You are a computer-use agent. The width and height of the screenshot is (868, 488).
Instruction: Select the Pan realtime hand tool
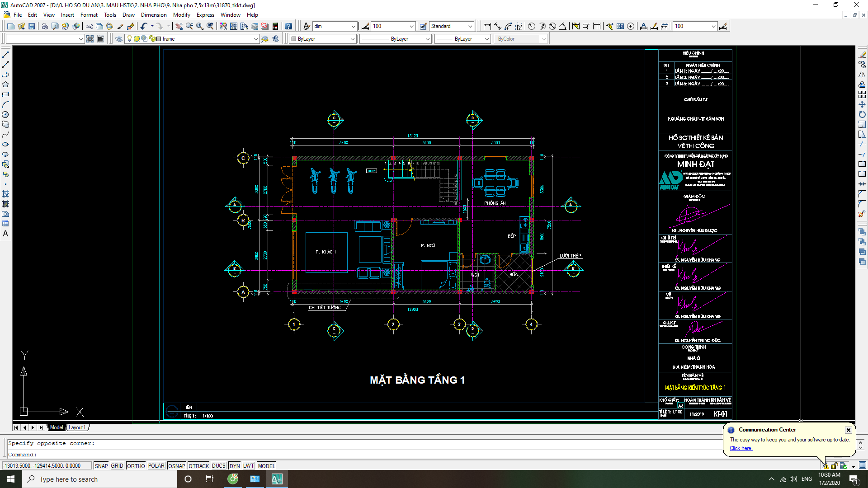[x=179, y=26]
